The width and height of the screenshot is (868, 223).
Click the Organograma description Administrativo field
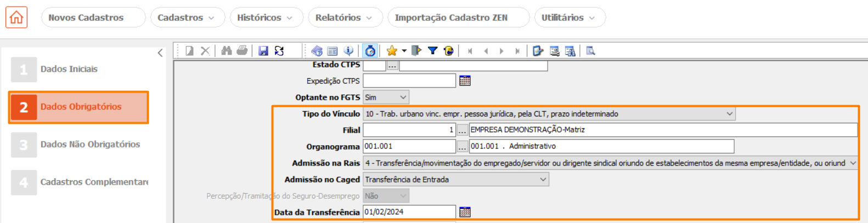(x=601, y=146)
